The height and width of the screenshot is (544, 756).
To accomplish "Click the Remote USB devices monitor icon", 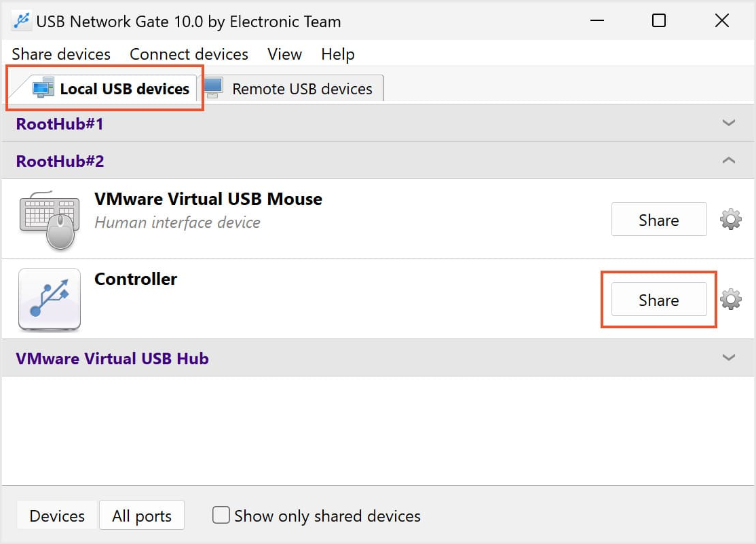I will [213, 88].
